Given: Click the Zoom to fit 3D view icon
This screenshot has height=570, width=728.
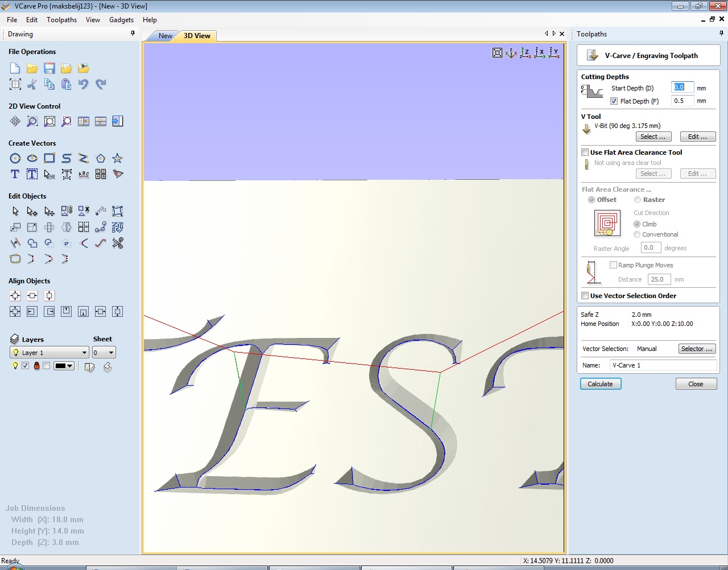Looking at the screenshot, I should pyautogui.click(x=497, y=53).
